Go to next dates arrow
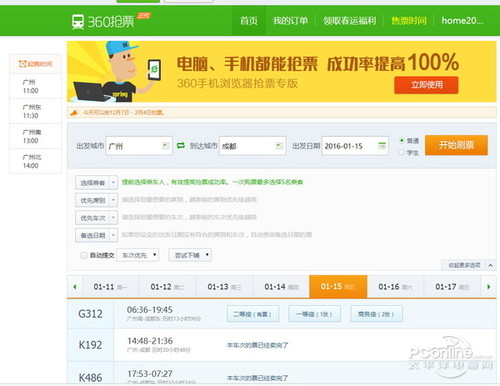The height and width of the screenshot is (386, 500). tap(489, 287)
